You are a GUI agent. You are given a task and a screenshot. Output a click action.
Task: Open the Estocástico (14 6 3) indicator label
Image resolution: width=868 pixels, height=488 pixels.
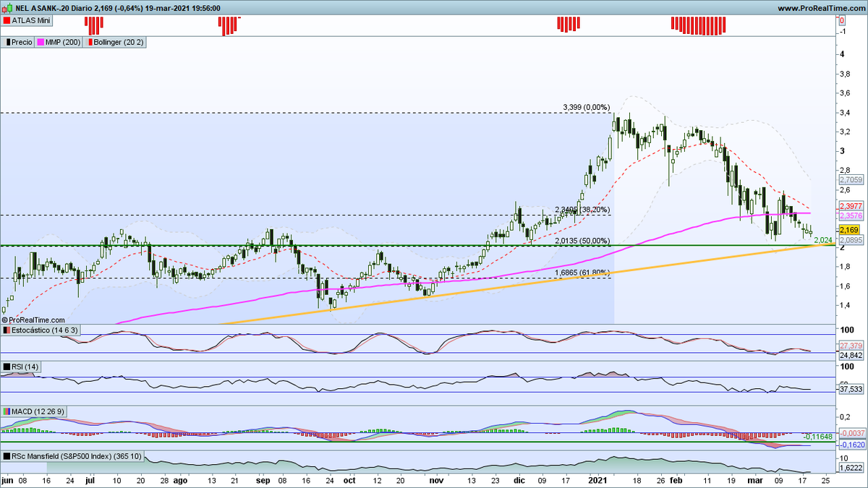coord(45,330)
